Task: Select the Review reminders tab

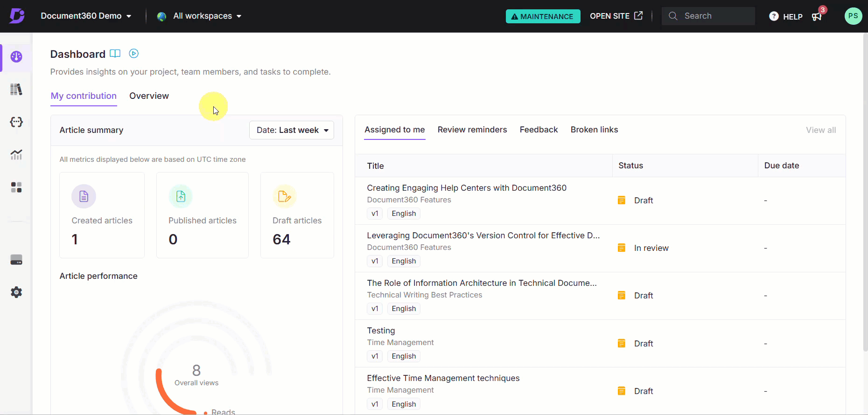Action: [472, 130]
